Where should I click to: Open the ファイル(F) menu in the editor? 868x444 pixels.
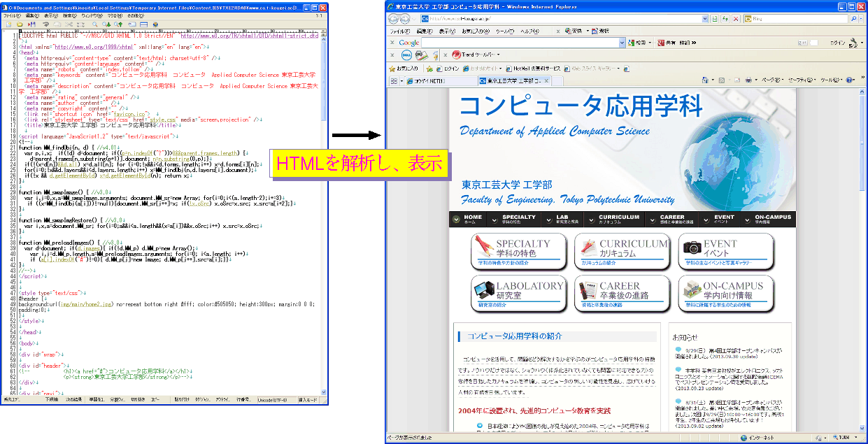click(12, 15)
